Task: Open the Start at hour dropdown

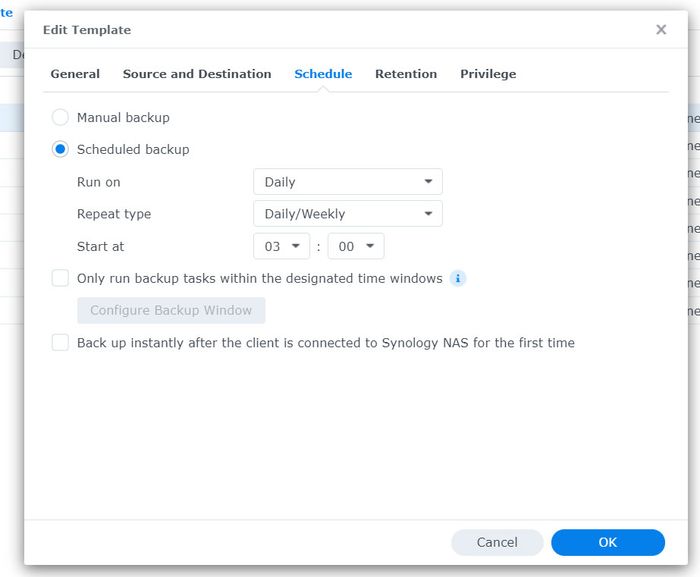Action: point(281,246)
